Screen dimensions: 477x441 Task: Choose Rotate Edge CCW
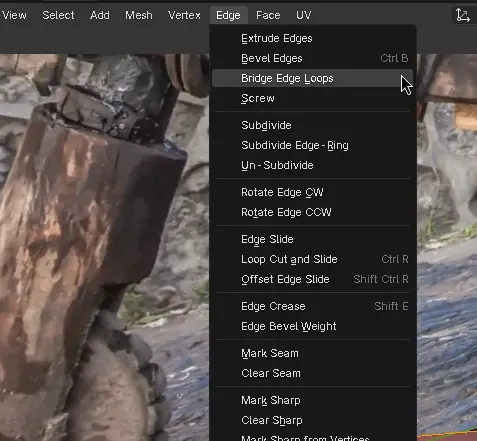coord(312,212)
